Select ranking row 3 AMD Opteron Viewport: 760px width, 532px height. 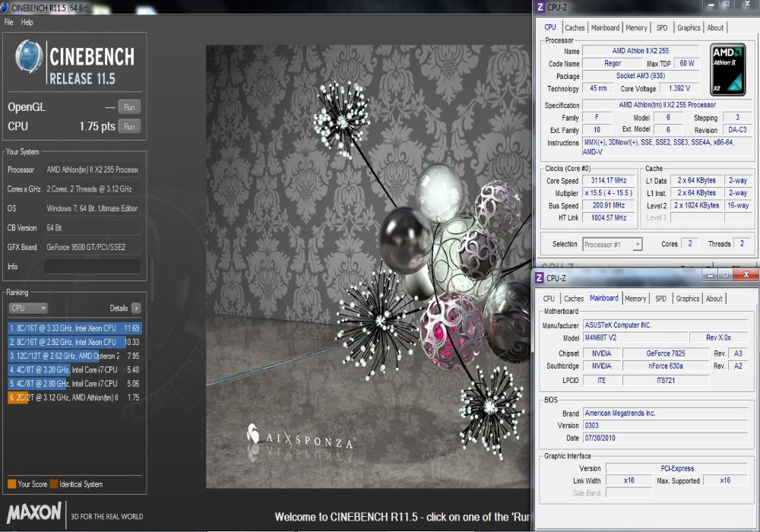coord(74,356)
